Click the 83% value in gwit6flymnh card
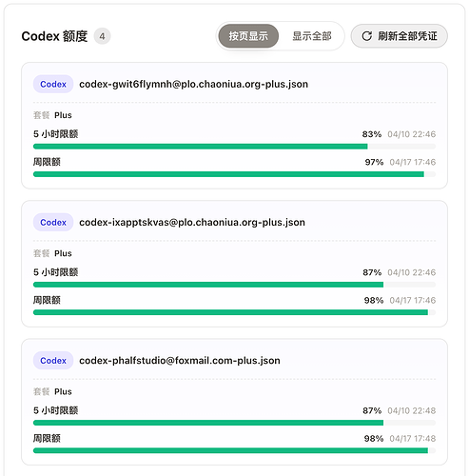The width and height of the screenshot is (469, 476). (x=372, y=134)
